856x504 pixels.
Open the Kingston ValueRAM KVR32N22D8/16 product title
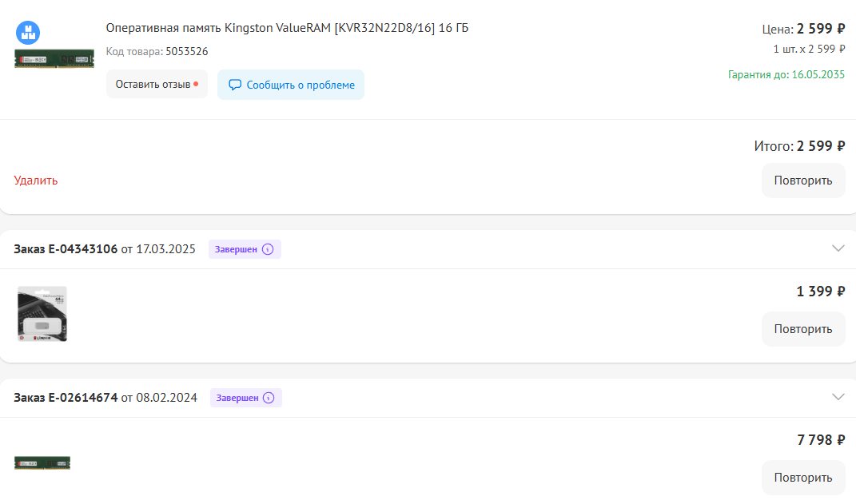pyautogui.click(x=287, y=28)
